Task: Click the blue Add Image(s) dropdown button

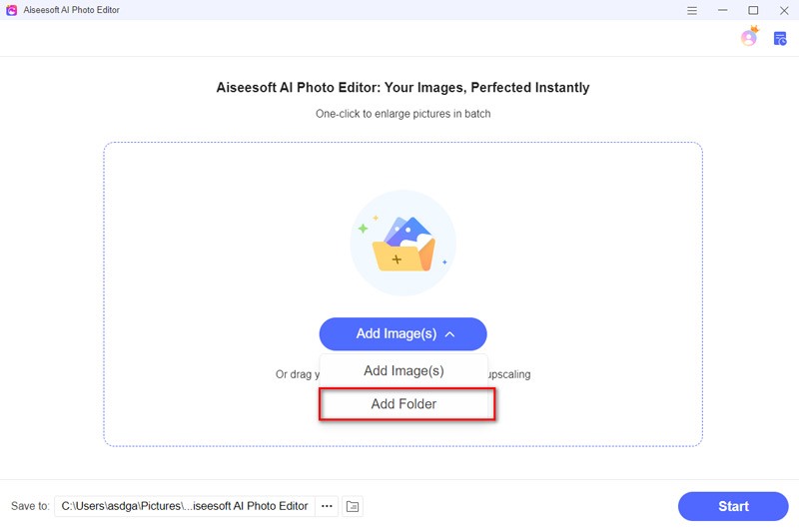Action: (403, 334)
